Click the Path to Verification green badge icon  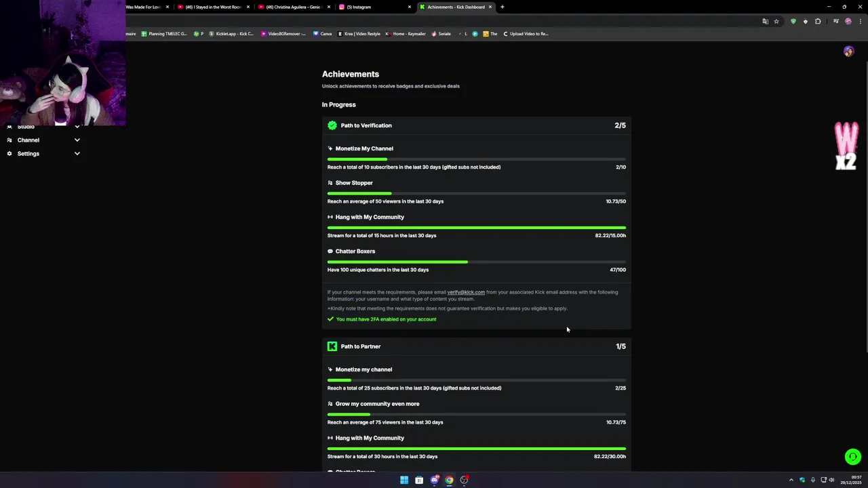tap(332, 125)
